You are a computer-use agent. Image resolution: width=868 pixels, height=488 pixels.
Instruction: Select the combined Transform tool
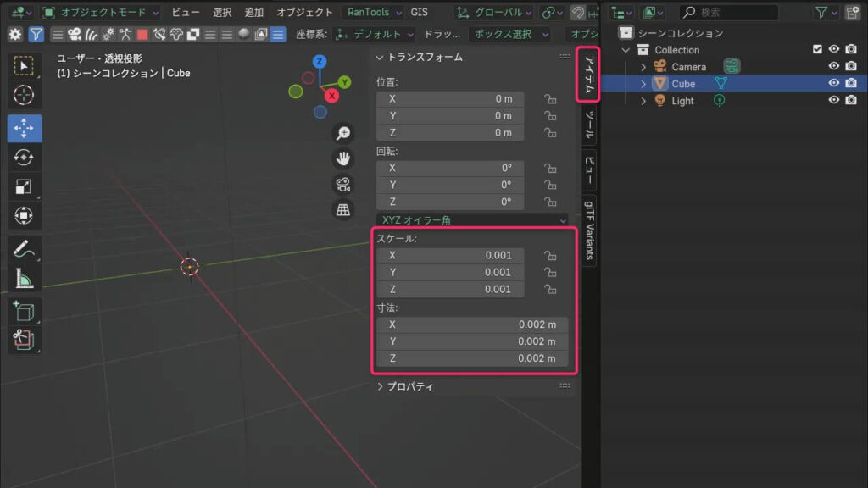(24, 215)
